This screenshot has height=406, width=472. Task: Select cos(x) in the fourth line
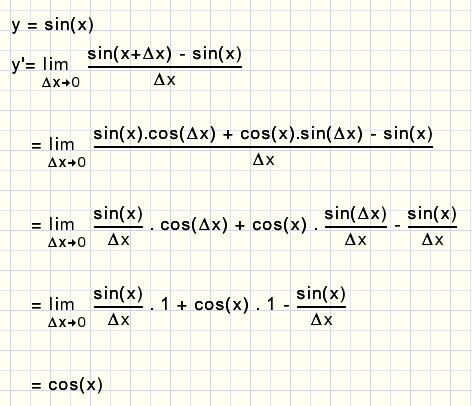tap(221, 305)
